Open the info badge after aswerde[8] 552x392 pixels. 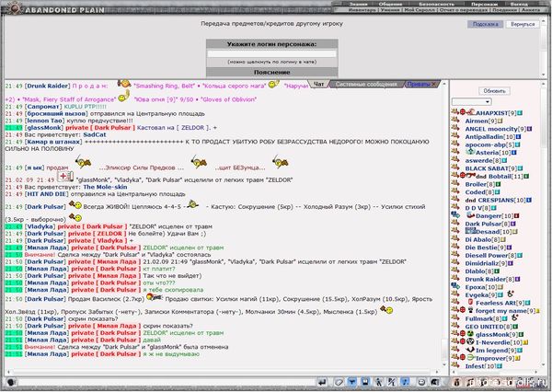pyautogui.click(x=504, y=161)
